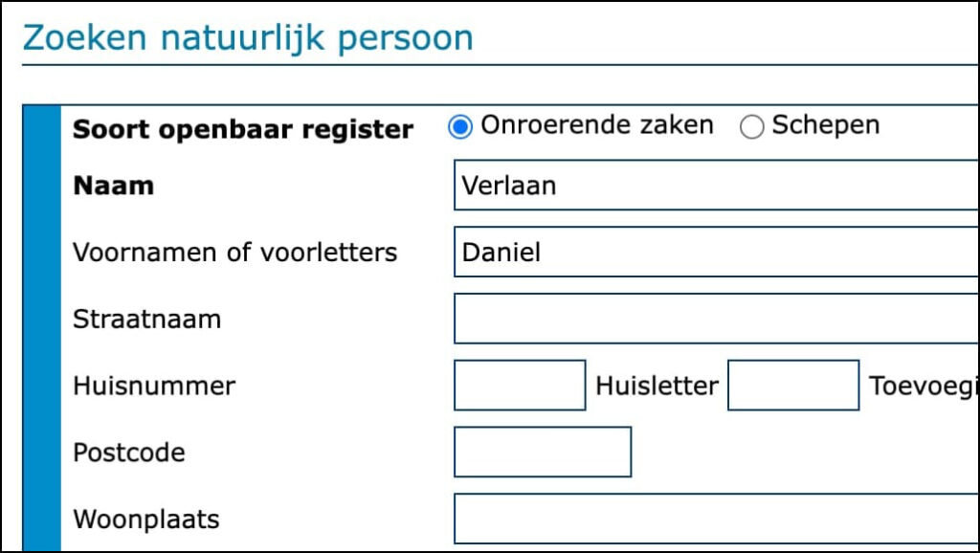Image resolution: width=980 pixels, height=553 pixels.
Task: Click the bold "Naam" label
Action: [x=113, y=186]
